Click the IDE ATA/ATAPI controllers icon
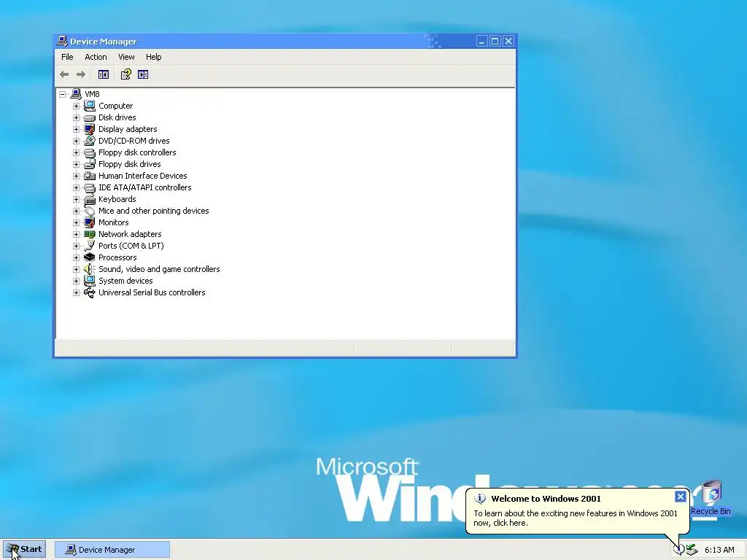Image resolution: width=747 pixels, height=560 pixels. pyautogui.click(x=90, y=187)
